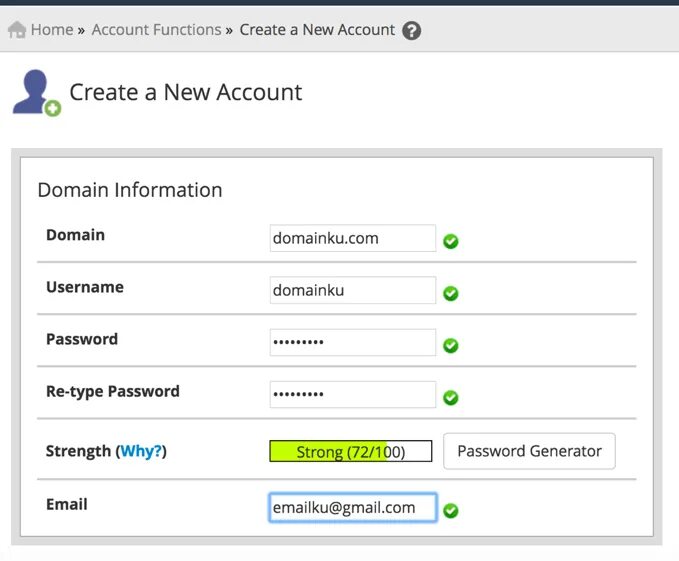Select the Email input field
Screen dimensions: 679x561
[x=352, y=508]
